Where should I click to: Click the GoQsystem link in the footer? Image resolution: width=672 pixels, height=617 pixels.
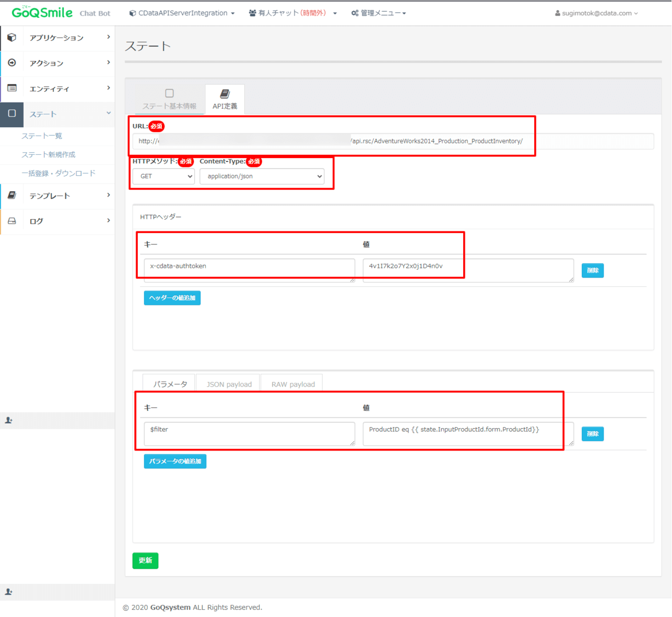click(x=170, y=607)
